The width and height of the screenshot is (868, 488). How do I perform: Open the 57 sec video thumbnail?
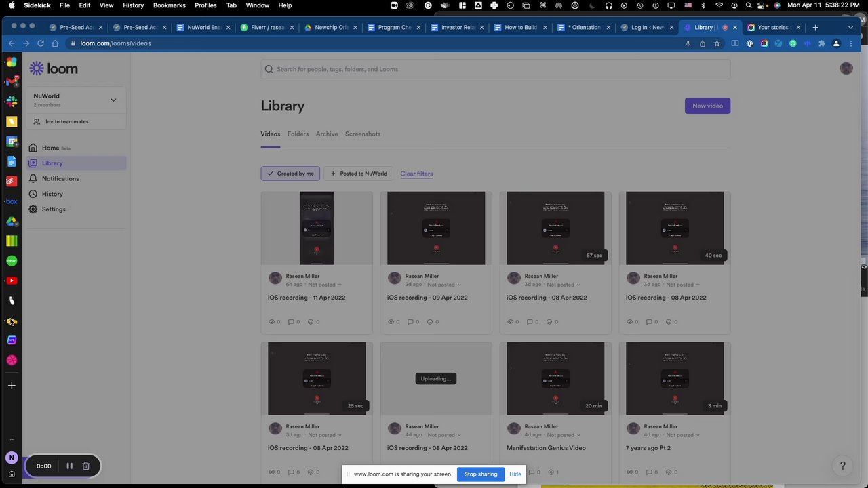click(x=555, y=228)
